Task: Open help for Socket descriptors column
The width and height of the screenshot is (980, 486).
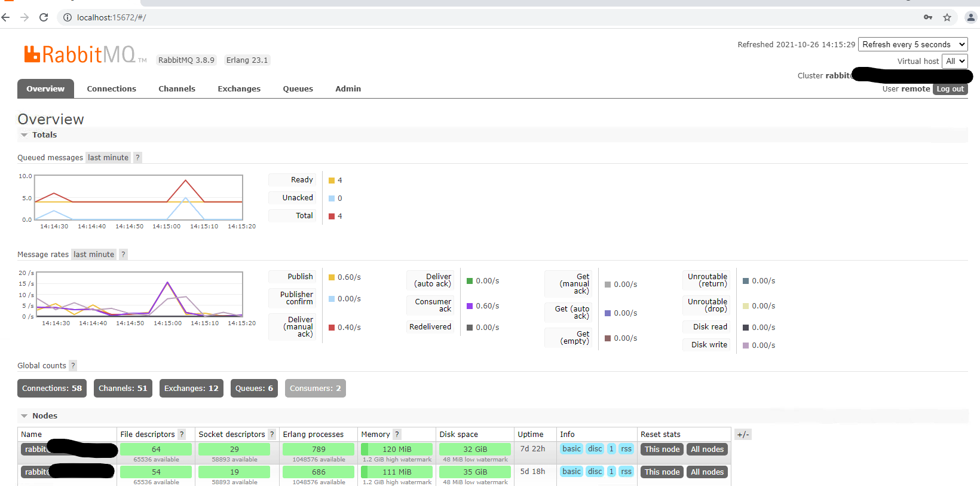Action: [272, 435]
